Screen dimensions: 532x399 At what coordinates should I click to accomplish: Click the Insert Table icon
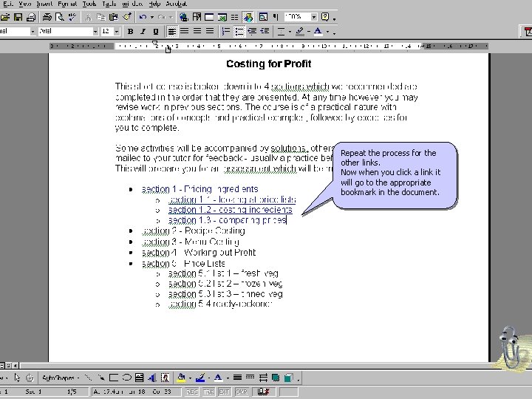point(209,17)
